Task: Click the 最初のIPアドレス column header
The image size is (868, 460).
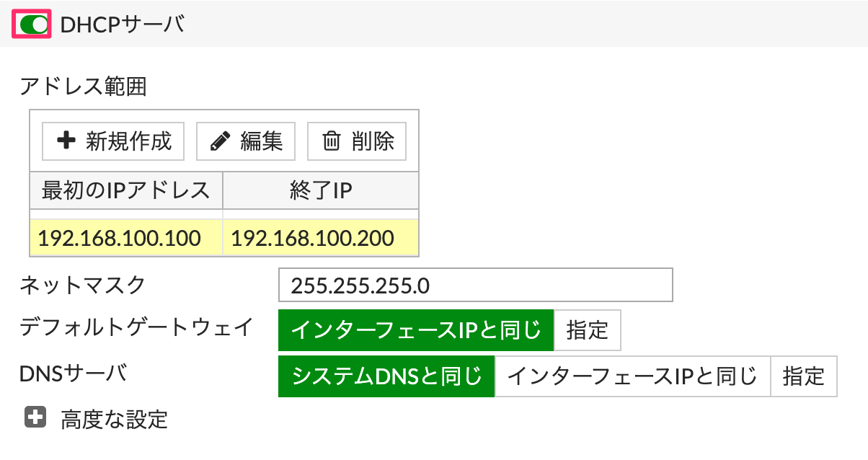Action: (126, 190)
